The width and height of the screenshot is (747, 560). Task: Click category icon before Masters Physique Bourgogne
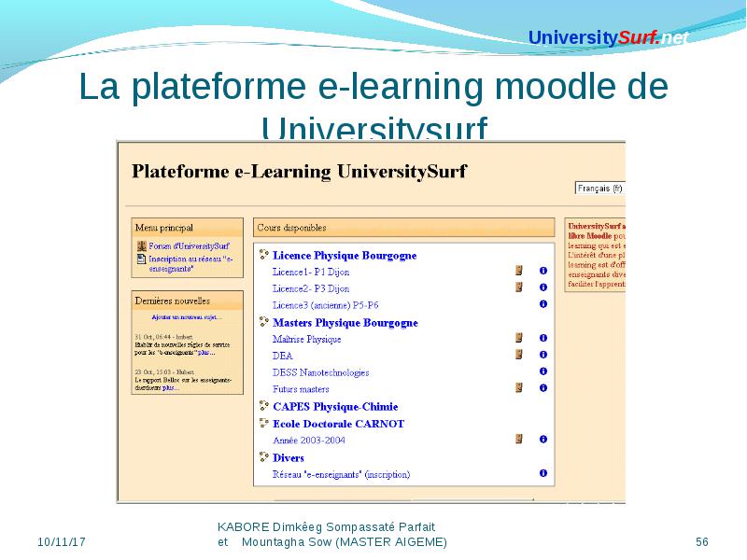pos(264,322)
